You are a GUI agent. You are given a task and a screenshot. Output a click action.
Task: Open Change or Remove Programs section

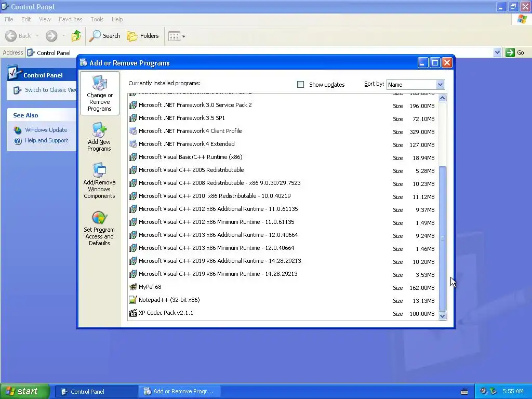[99, 94]
